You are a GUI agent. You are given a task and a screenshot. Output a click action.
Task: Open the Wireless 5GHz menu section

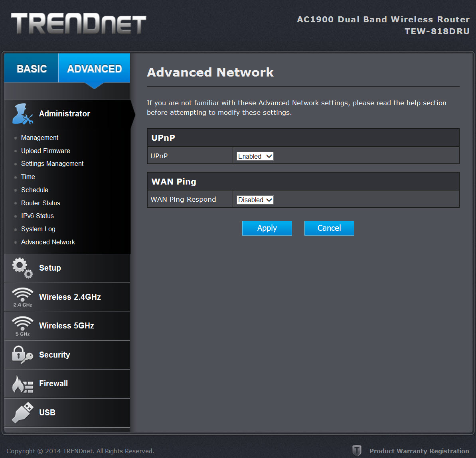(67, 326)
